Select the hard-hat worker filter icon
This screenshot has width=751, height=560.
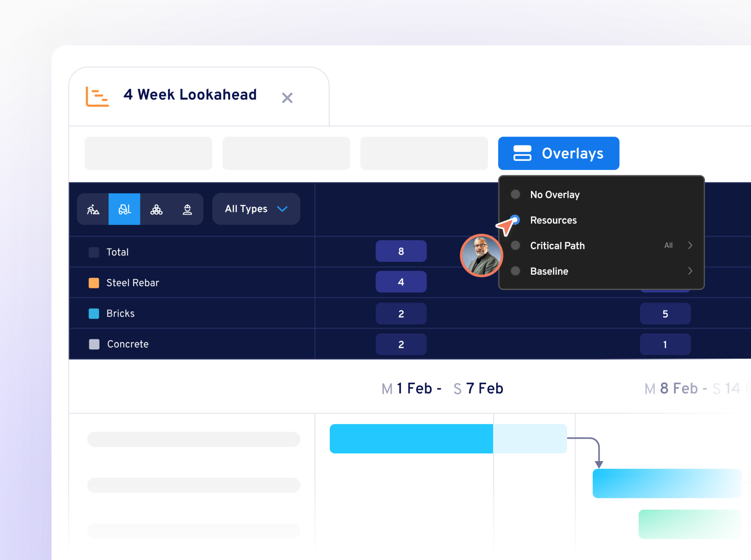coord(188,209)
